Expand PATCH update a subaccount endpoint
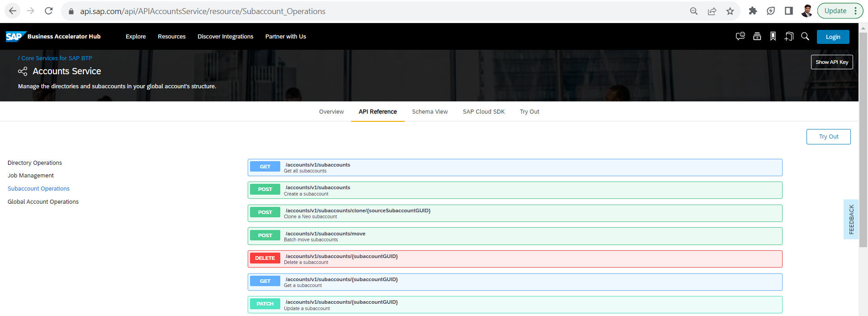This screenshot has width=868, height=316. click(514, 305)
